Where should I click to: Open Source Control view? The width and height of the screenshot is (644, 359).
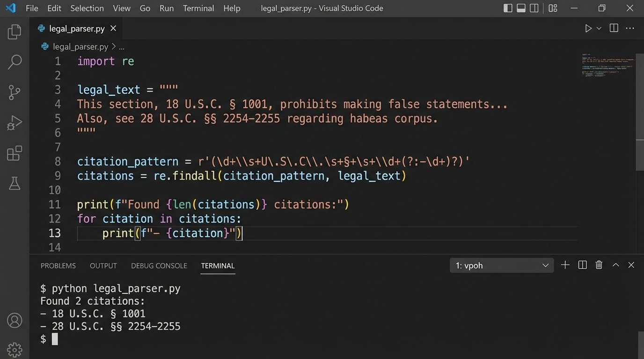[15, 93]
